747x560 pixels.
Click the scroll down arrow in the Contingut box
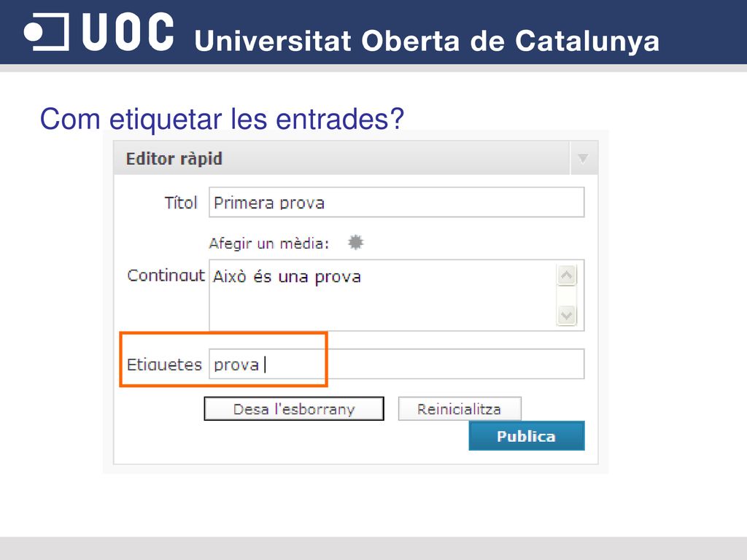[566, 315]
